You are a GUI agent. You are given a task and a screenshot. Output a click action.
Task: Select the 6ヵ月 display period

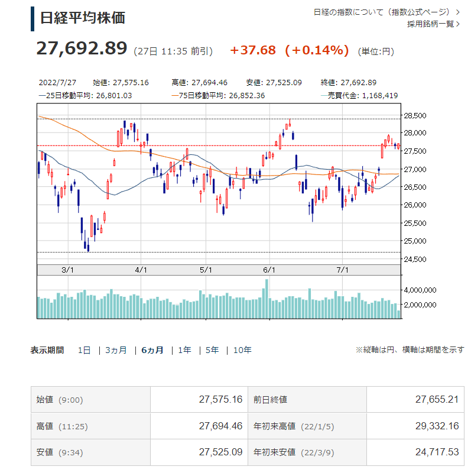[152, 350]
